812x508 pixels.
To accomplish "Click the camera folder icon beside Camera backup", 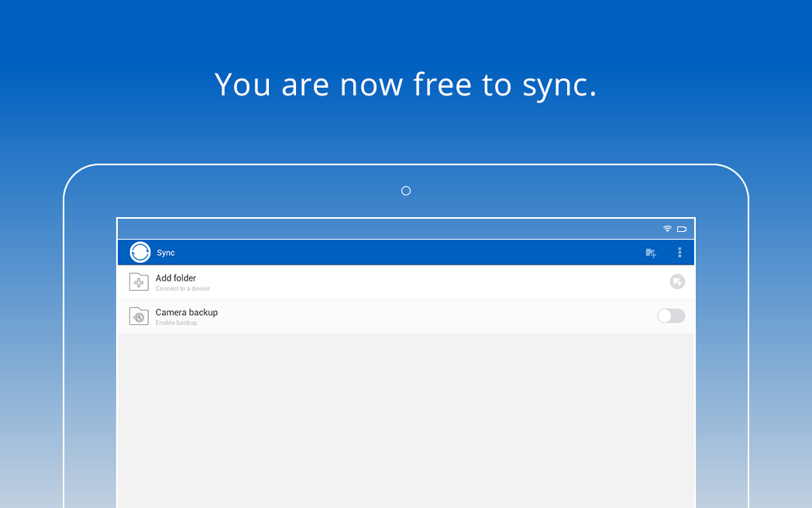I will coord(139,316).
